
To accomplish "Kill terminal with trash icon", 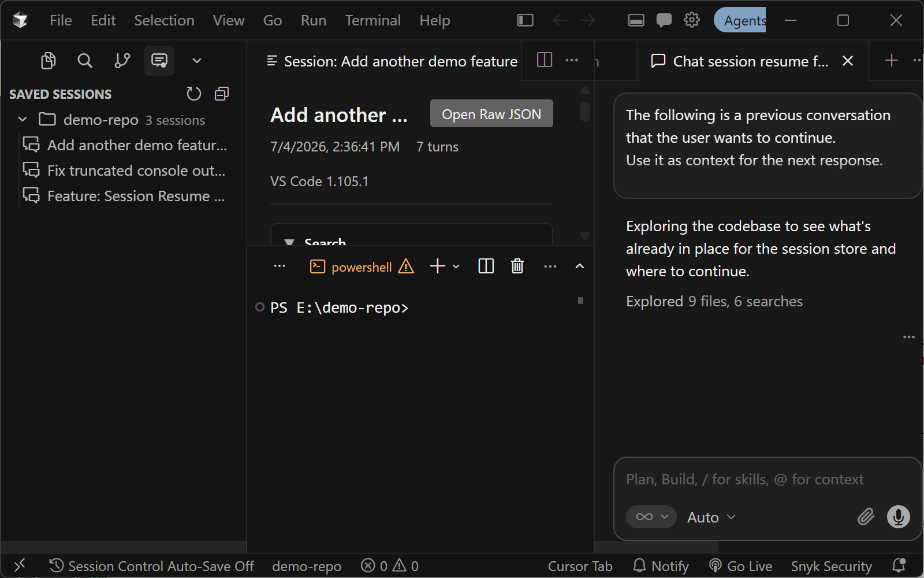I will tap(517, 266).
